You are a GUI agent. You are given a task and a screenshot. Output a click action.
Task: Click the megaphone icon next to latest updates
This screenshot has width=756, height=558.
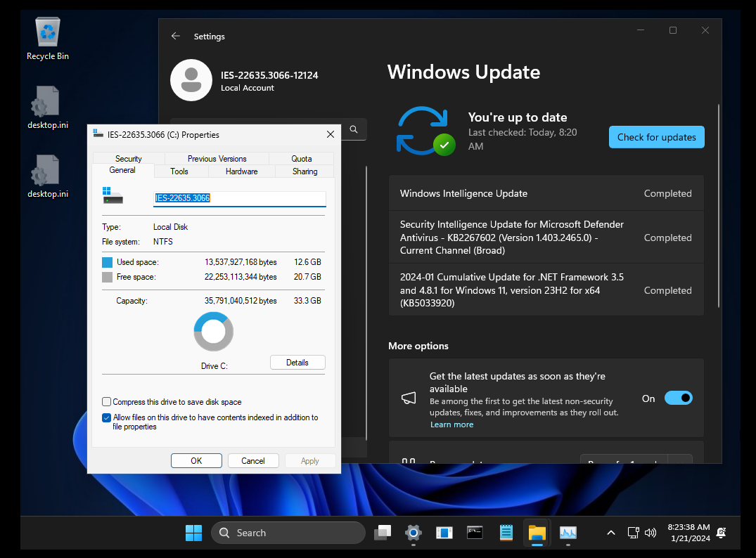[x=409, y=398]
